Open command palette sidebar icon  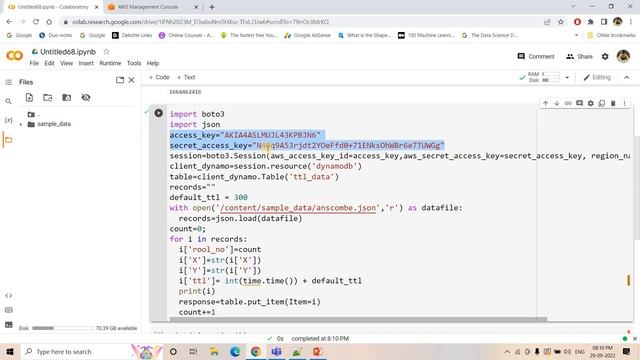(9, 310)
